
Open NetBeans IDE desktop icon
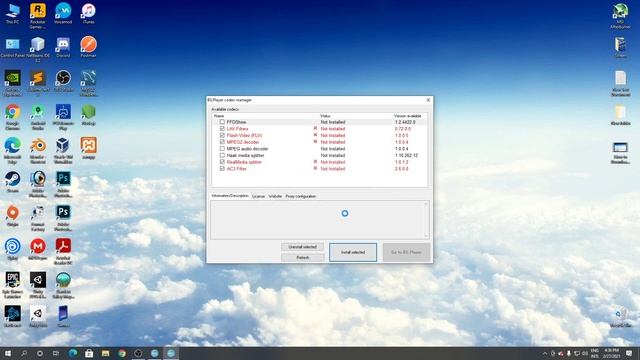(38, 49)
